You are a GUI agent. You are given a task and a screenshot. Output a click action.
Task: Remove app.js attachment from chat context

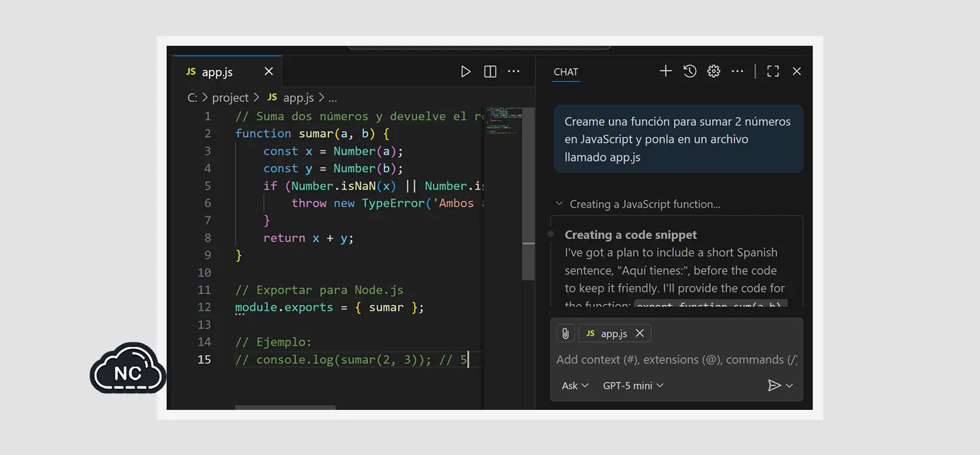point(640,333)
